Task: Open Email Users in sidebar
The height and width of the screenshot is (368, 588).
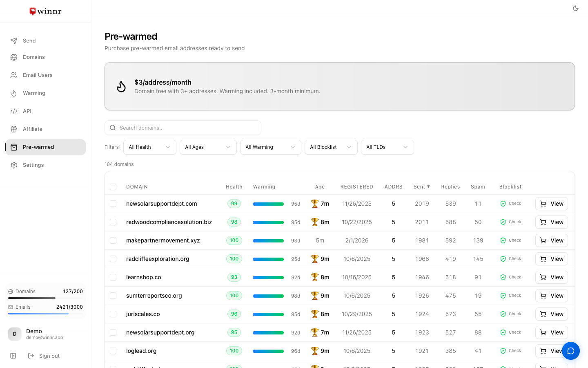Action: pos(45,75)
